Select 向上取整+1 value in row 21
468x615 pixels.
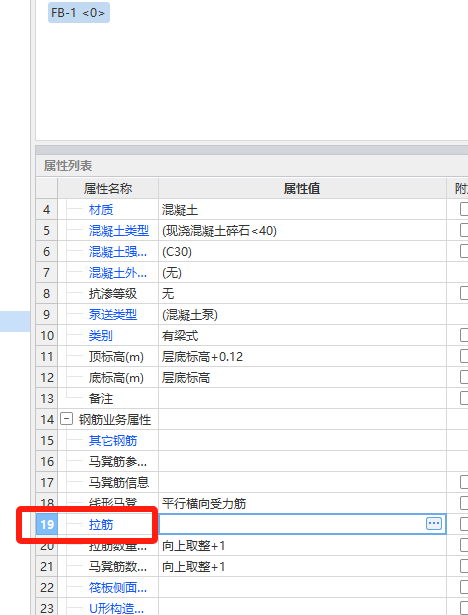point(302,566)
